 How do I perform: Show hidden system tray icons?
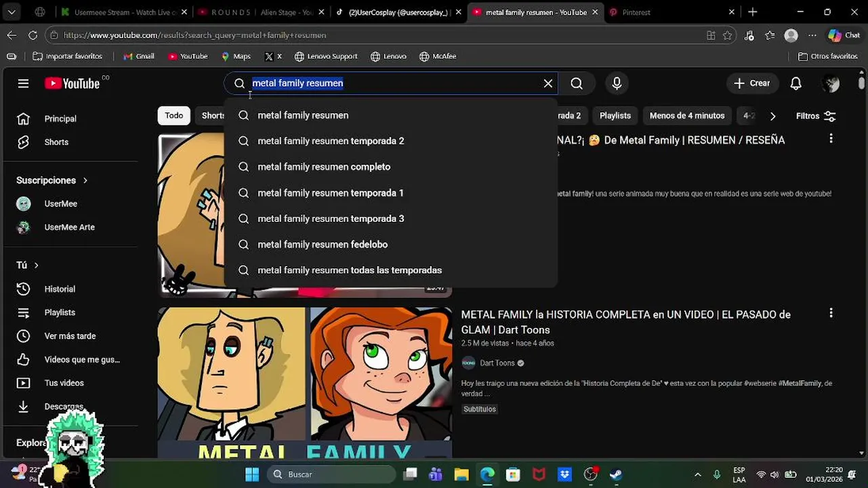[698, 474]
